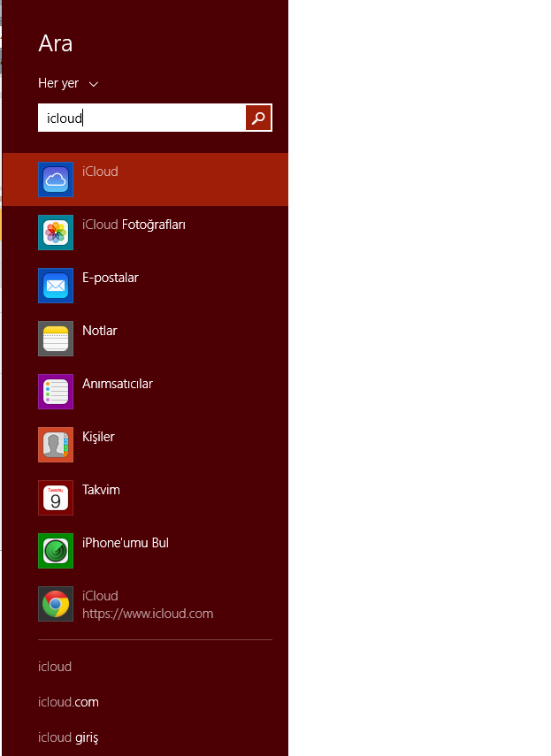
Task: Select the 'Takvim' result label
Action: click(101, 490)
